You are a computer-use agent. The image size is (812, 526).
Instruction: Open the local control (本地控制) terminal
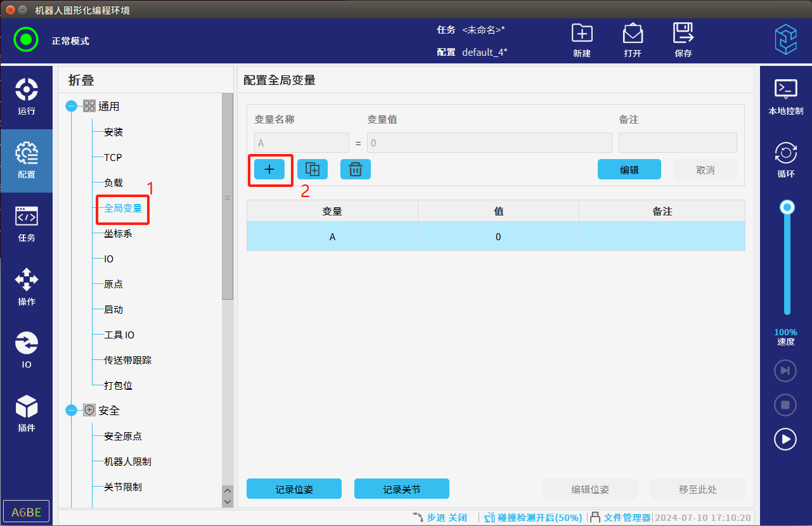click(x=786, y=96)
